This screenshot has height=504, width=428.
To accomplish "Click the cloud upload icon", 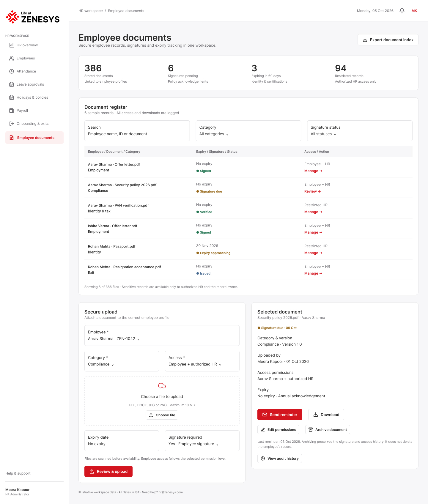I will 162,386.
